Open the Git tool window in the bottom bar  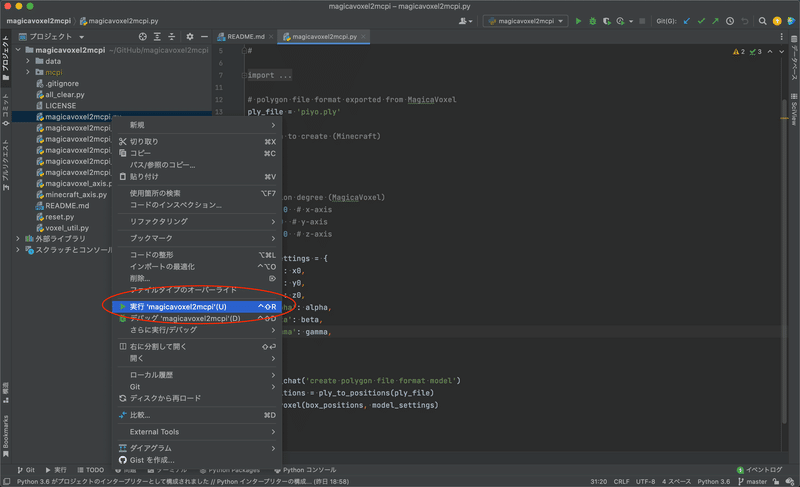[x=26, y=470]
